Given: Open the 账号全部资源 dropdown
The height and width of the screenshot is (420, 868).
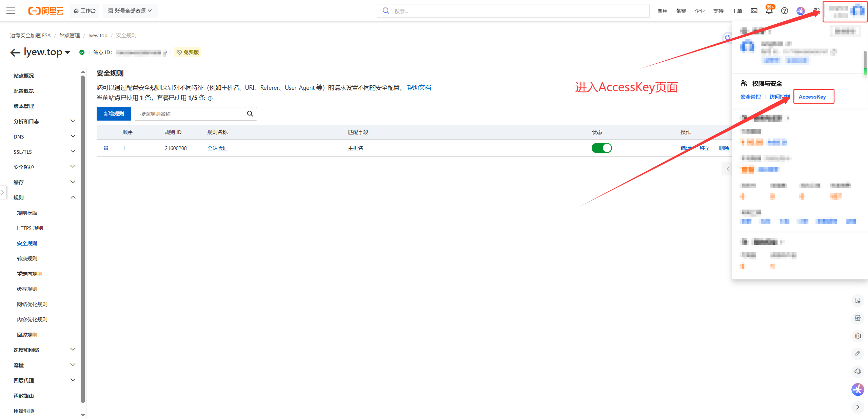Looking at the screenshot, I should click(x=130, y=11).
